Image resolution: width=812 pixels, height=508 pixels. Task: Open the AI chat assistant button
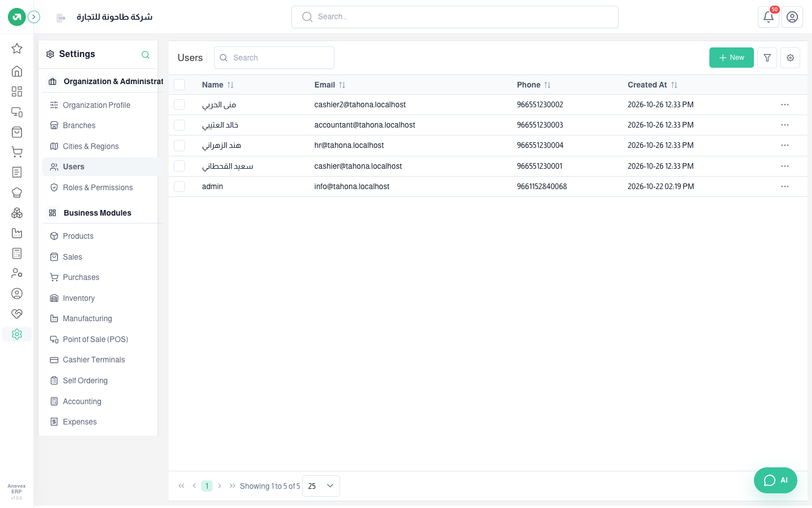coord(775,480)
